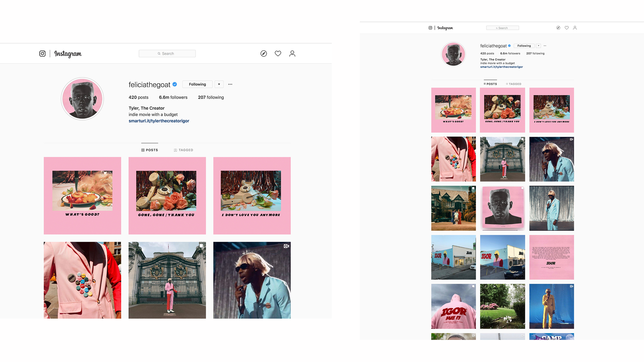
Task: Click the verified badge in right window
Action: pyautogui.click(x=509, y=46)
